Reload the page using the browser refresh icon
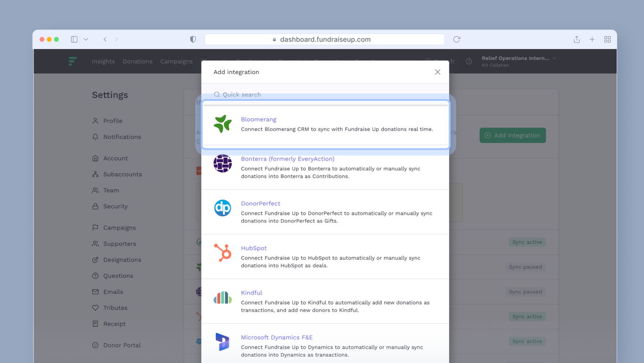Viewport: 644px width, 363px height. (457, 39)
